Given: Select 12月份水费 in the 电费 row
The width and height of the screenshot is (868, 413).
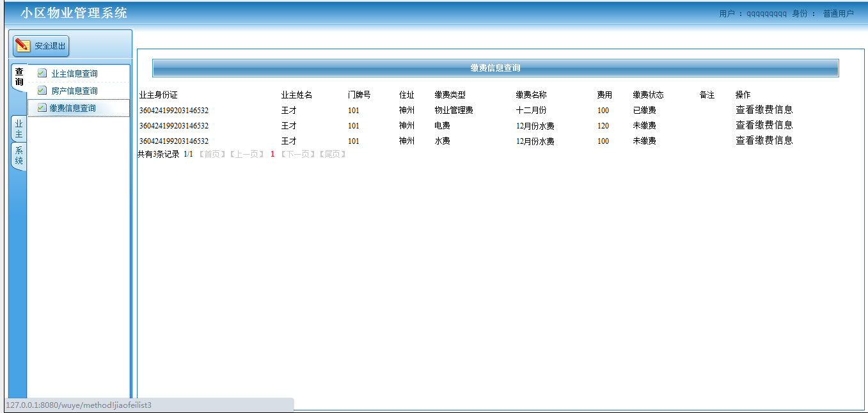Looking at the screenshot, I should pyautogui.click(x=535, y=126).
